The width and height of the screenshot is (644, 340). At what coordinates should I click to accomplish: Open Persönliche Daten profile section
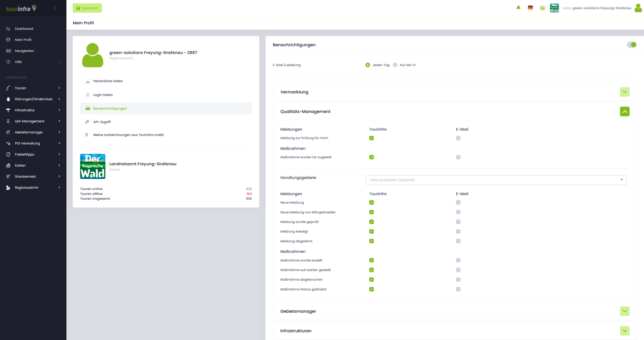point(108,81)
